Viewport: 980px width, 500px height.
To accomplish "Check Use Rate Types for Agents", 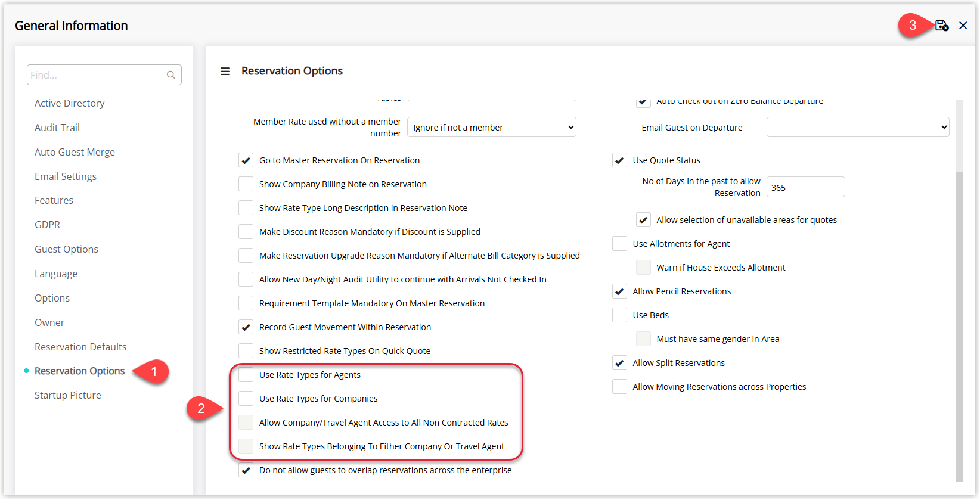I will (x=246, y=375).
